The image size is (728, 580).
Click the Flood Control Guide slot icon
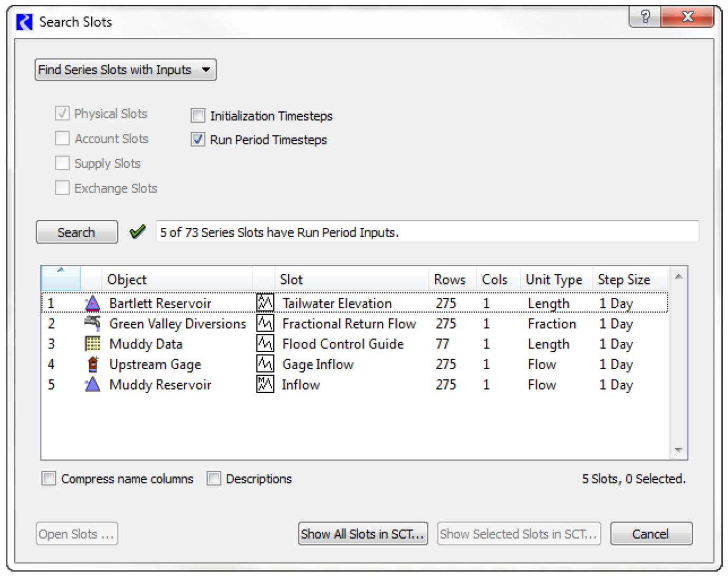click(265, 344)
